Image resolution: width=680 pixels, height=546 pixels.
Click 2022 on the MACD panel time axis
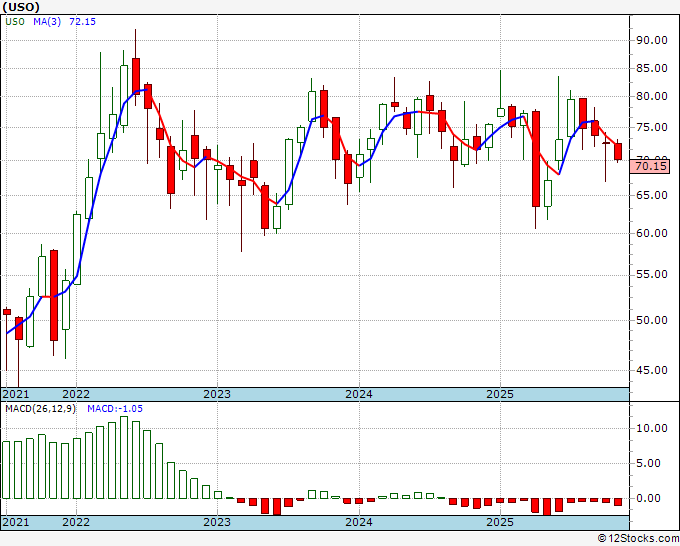tap(76, 522)
